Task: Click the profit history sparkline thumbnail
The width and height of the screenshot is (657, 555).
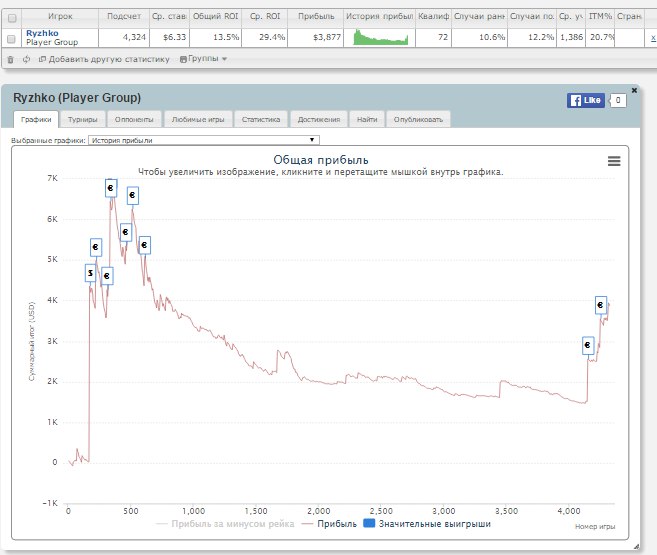Action: (381, 37)
